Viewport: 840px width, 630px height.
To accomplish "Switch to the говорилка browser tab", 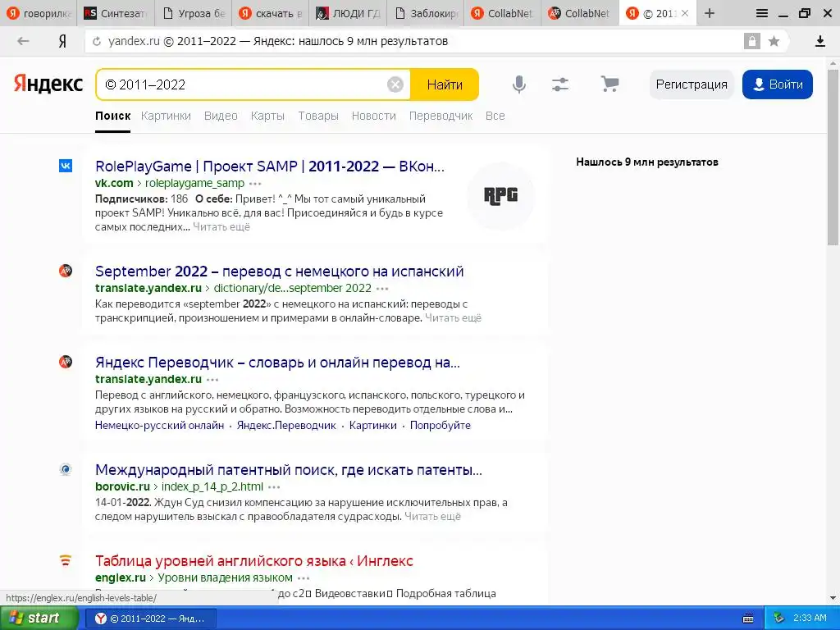I will tap(39, 13).
